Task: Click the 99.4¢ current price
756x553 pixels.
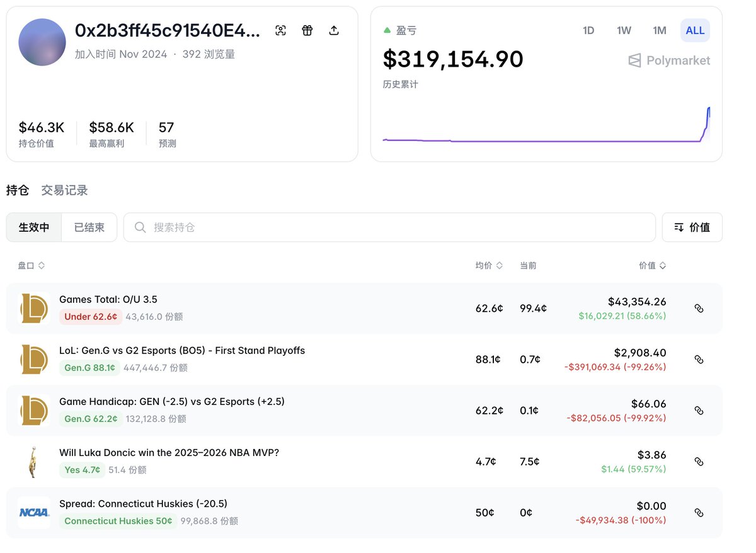Action: [x=533, y=309]
